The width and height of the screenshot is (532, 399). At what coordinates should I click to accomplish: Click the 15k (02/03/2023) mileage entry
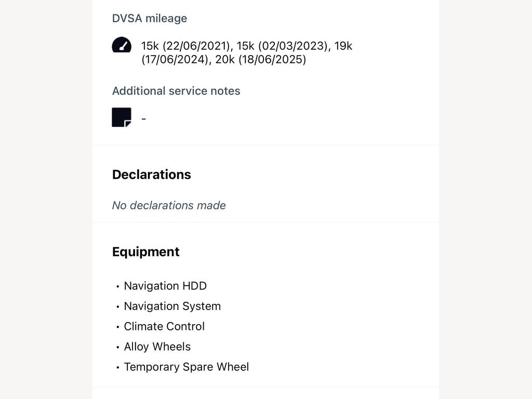[282, 46]
